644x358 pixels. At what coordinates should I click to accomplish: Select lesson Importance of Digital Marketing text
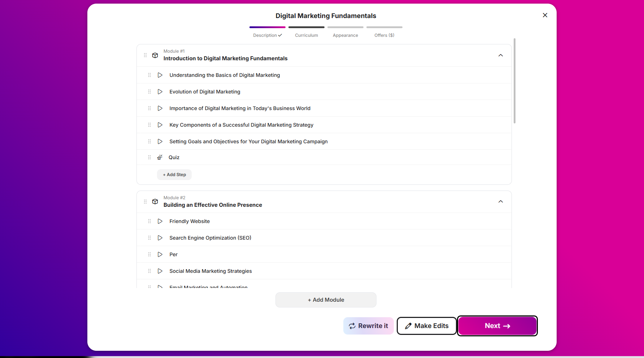(240, 108)
